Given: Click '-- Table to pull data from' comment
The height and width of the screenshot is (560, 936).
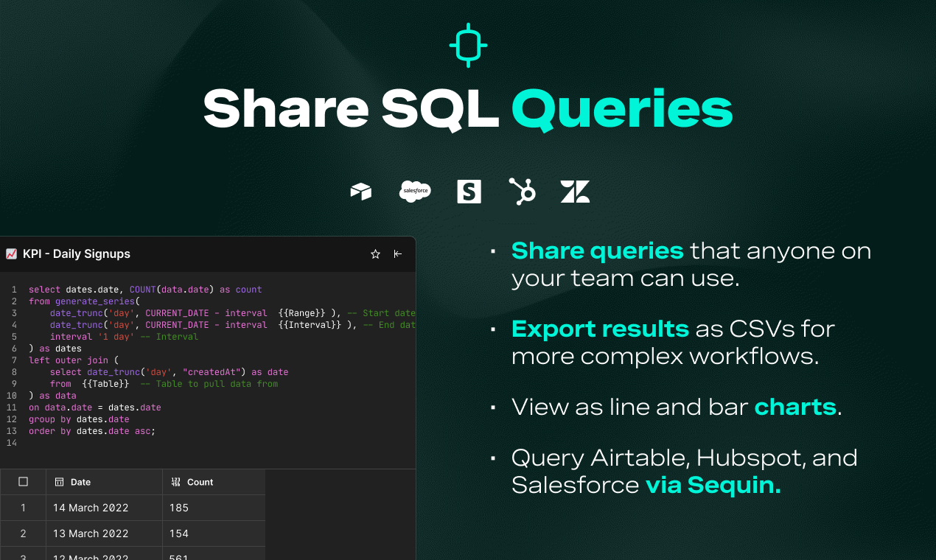Looking at the screenshot, I should point(209,384).
